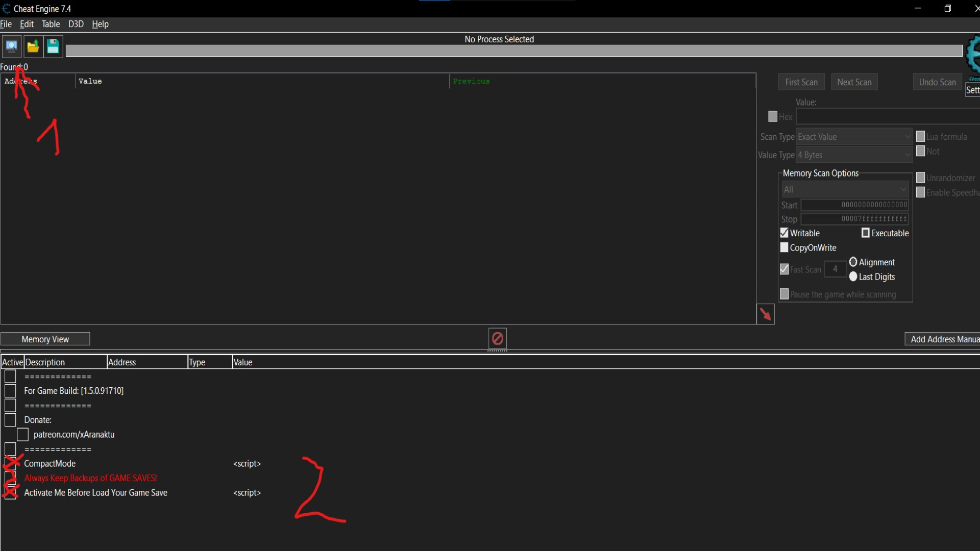Enable the CopyOnWrite checkbox

785,248
